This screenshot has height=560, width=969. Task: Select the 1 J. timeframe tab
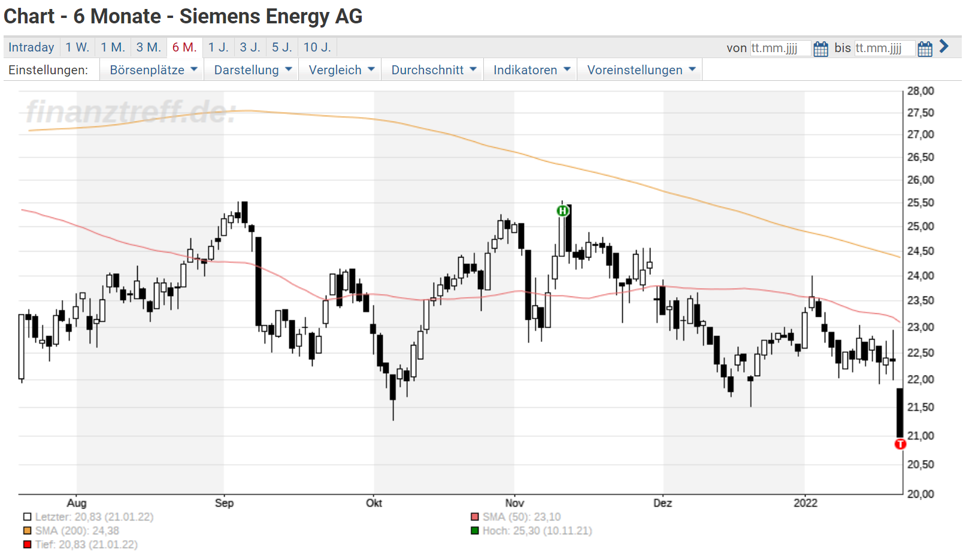218,47
